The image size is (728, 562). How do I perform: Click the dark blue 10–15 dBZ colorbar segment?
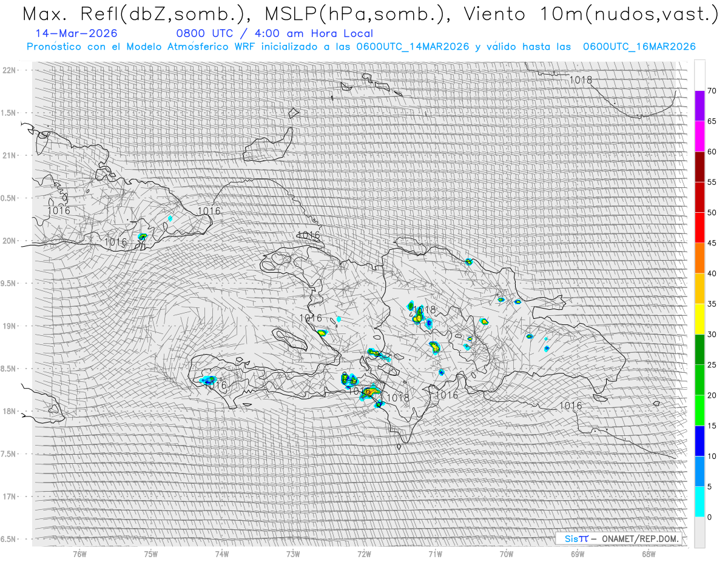point(699,441)
